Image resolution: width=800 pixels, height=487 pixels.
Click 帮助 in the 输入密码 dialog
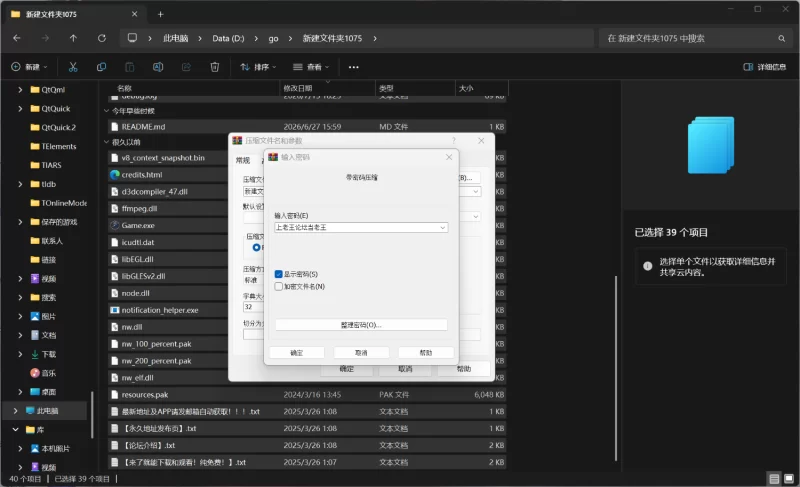[426, 352]
